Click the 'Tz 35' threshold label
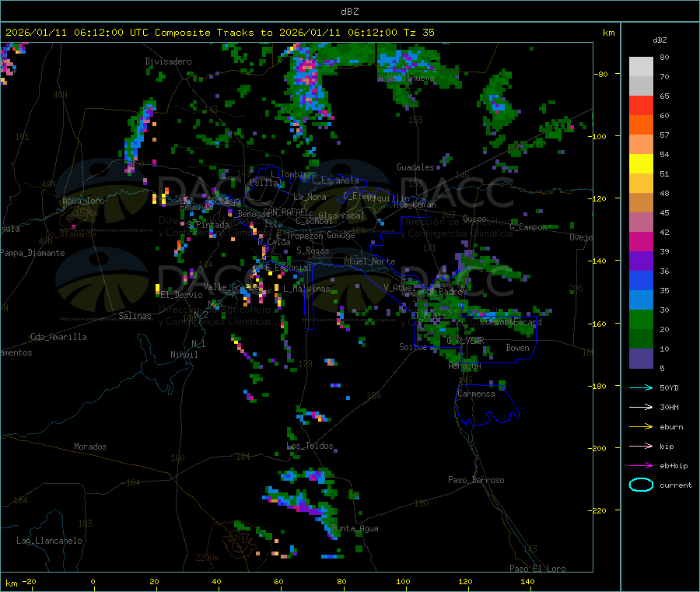This screenshot has width=700, height=592. pos(418,33)
